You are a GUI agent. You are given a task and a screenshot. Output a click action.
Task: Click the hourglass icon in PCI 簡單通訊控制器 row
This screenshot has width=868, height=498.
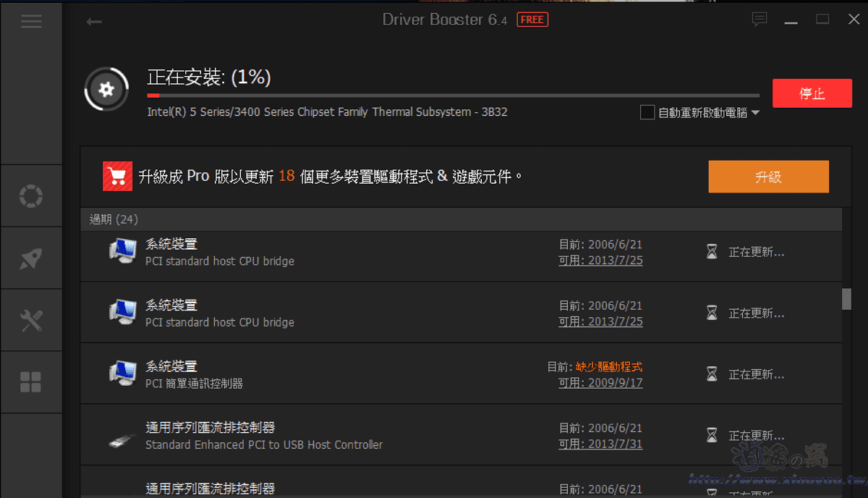point(712,374)
